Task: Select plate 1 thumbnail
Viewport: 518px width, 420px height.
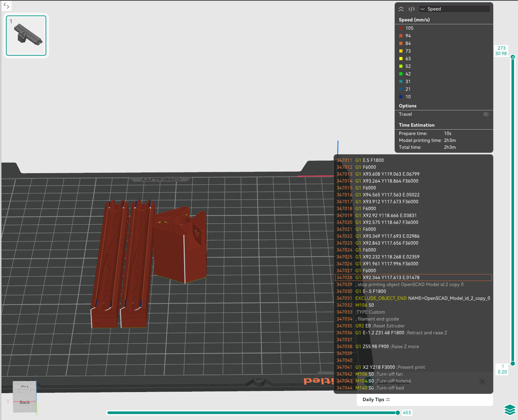Action: pyautogui.click(x=26, y=36)
